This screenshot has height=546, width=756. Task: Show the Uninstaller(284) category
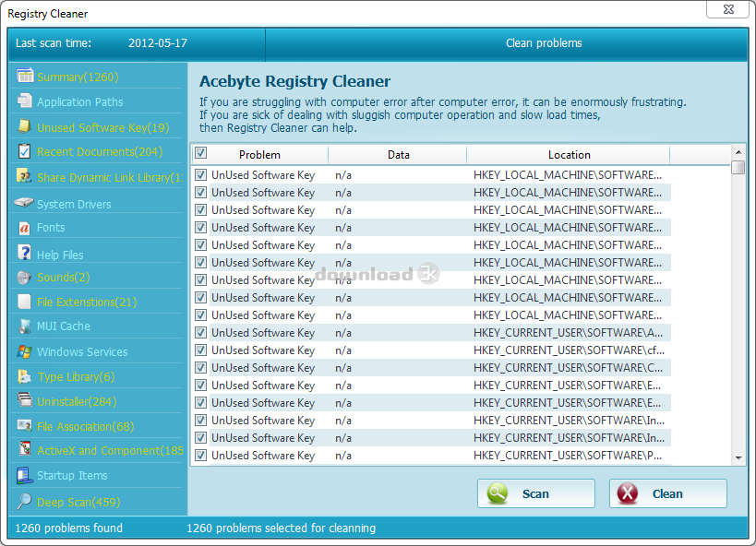(77, 401)
